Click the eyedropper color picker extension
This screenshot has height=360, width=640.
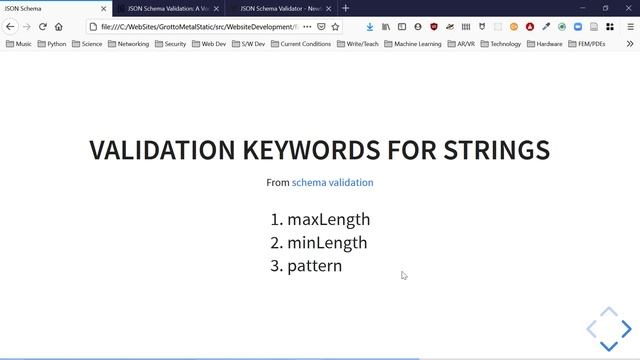coord(546,27)
